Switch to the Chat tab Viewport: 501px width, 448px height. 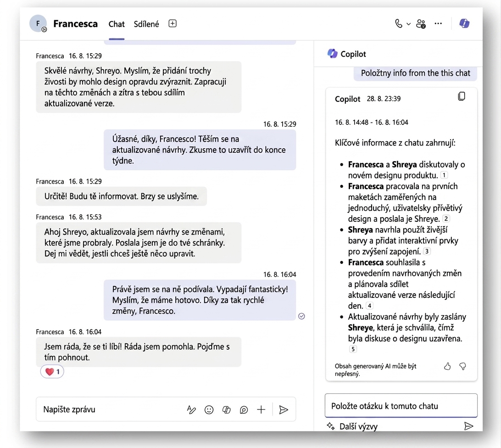click(x=117, y=24)
